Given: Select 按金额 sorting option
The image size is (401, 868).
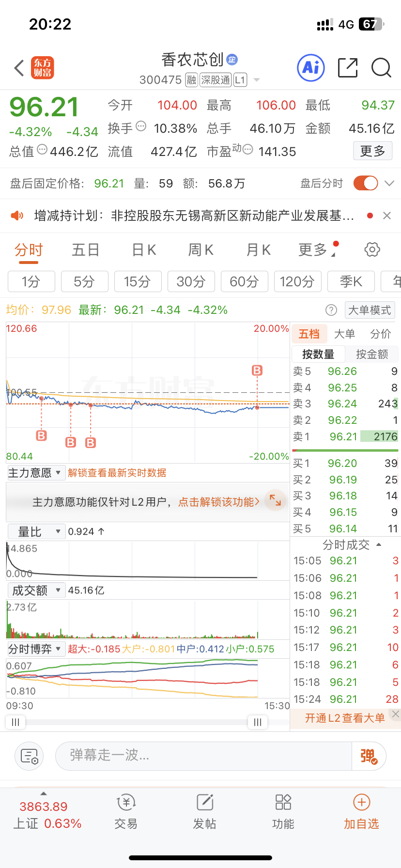Looking at the screenshot, I should pos(372,354).
